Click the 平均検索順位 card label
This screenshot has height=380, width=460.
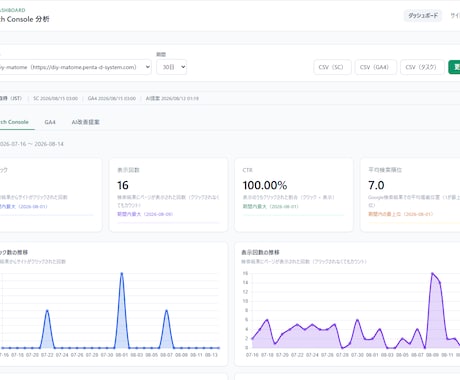coord(385,170)
